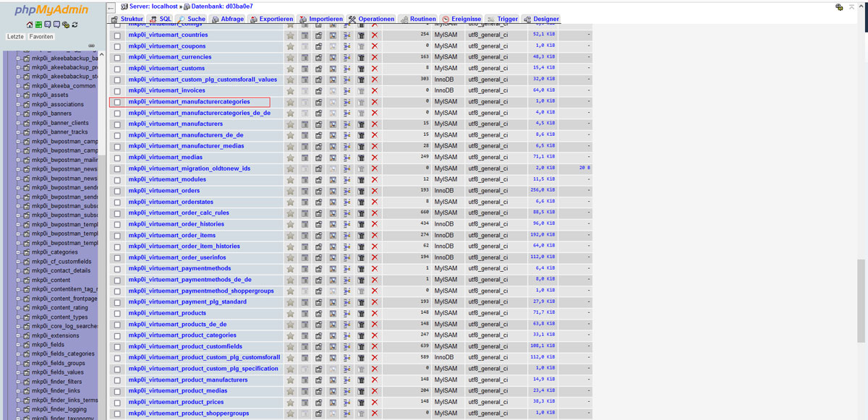Screen dimensions: 868x420
Task: Open the Exportieren tab
Action: click(271, 19)
